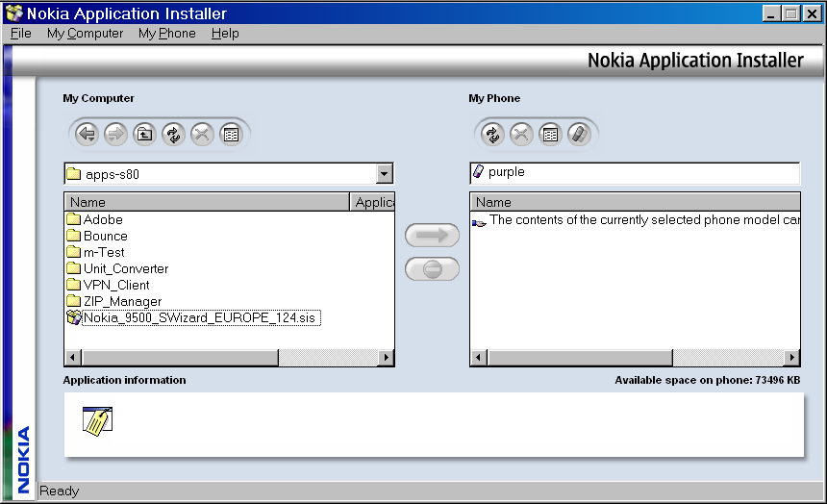This screenshot has height=504, width=827.
Task: Click the Adobe folder icon
Action: click(x=74, y=219)
